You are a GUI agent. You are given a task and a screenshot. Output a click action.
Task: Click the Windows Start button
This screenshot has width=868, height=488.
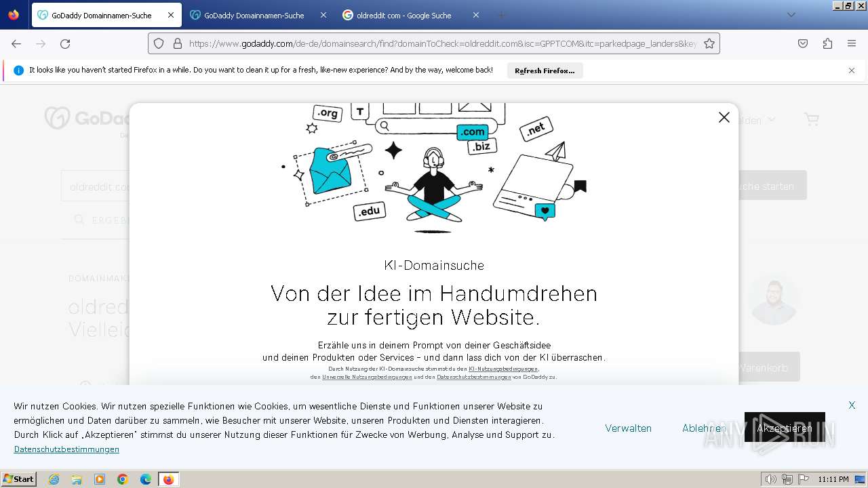coord(18,479)
